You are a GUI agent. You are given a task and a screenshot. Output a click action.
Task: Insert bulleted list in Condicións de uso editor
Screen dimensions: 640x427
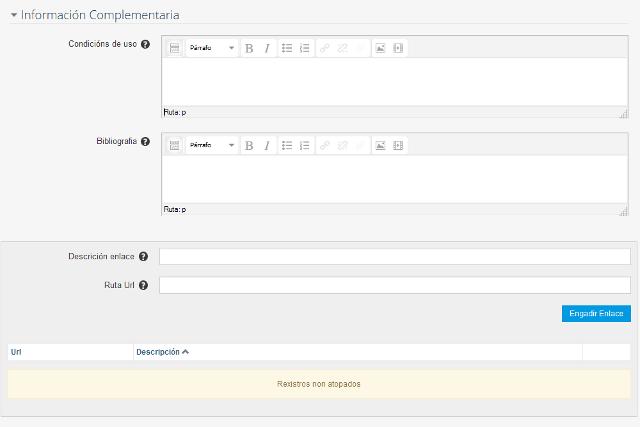[287, 48]
